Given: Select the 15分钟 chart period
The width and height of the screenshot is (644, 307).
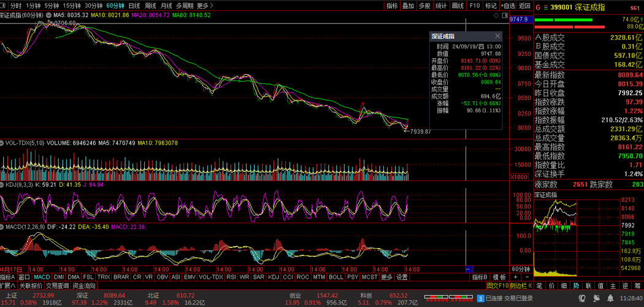Looking at the screenshot, I should click(x=71, y=6).
